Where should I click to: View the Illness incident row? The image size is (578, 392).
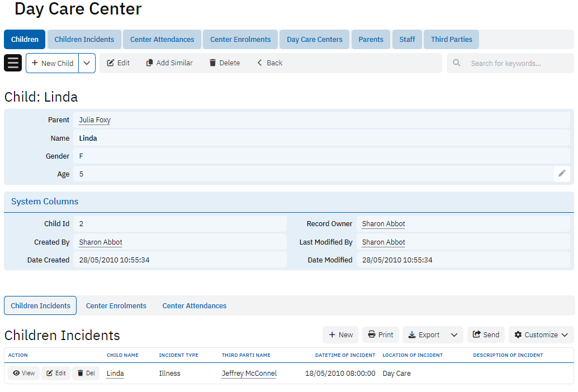pos(24,374)
